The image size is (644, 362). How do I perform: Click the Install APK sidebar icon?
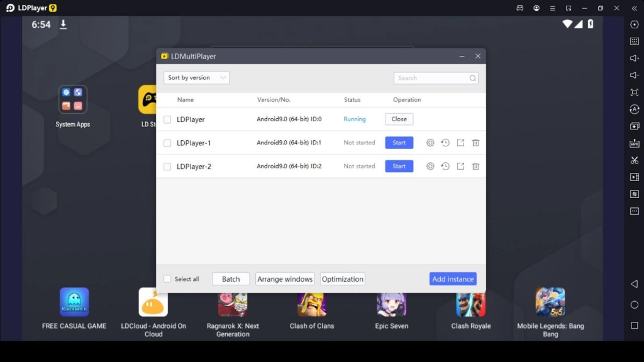(x=635, y=143)
